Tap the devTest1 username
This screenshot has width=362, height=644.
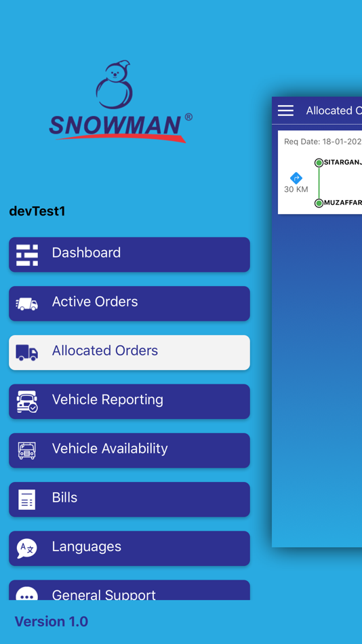pyautogui.click(x=37, y=212)
